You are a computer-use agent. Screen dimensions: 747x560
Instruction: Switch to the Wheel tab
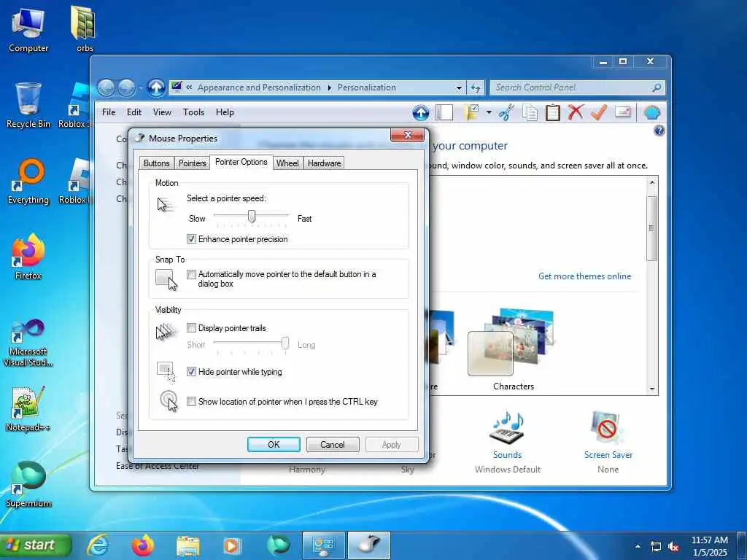click(x=287, y=163)
